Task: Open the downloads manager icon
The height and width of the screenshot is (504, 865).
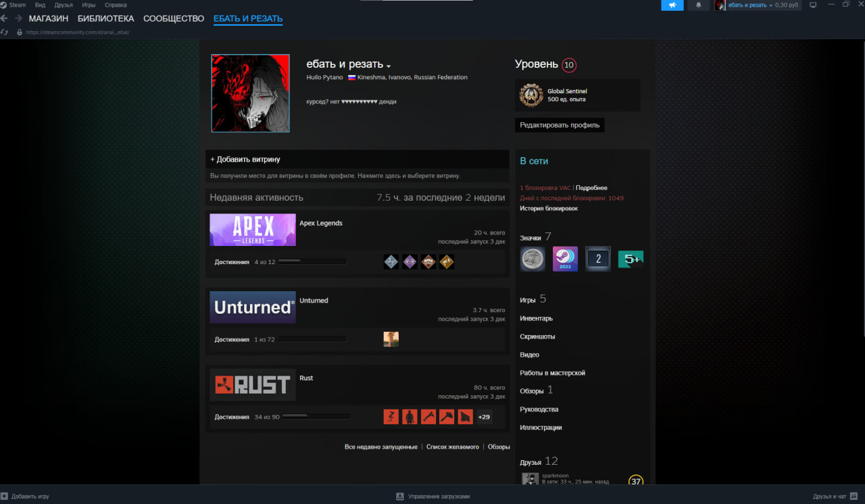Action: pos(400,497)
